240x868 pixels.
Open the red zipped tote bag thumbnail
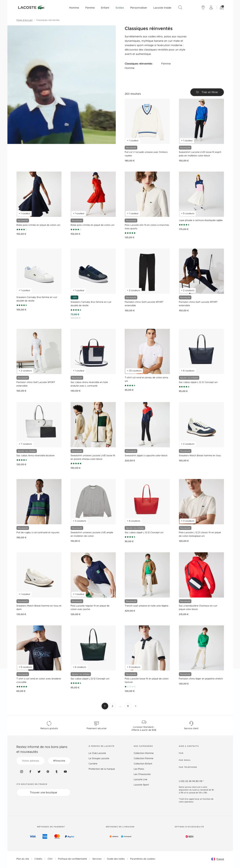(x=147, y=501)
